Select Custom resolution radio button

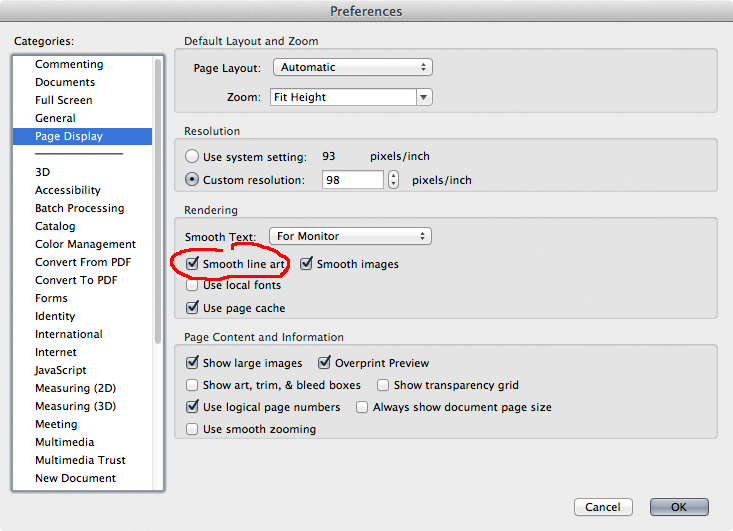pos(192,179)
